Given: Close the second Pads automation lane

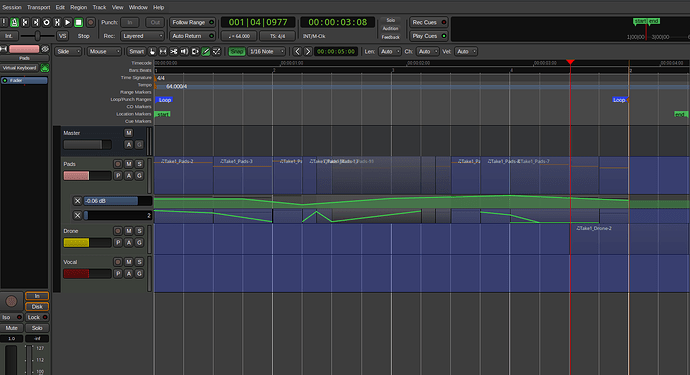Looking at the screenshot, I should click(x=77, y=215).
